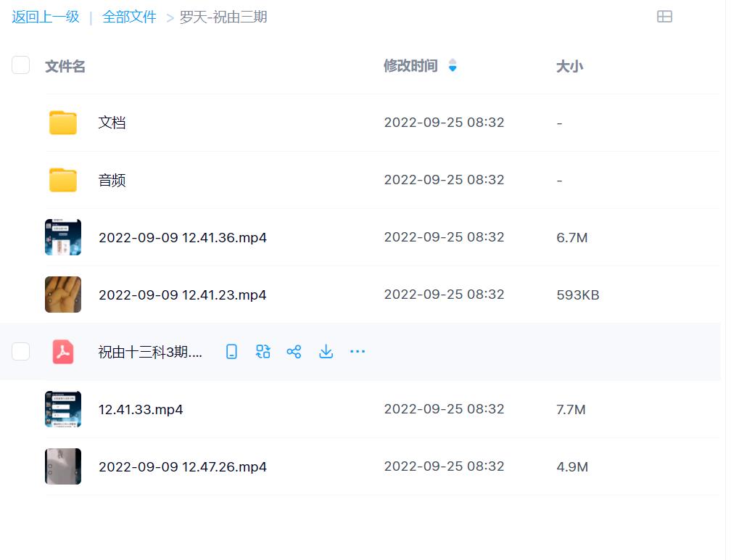Toggle sort order on the 修改时间 column
Screen dimensions: 731x560
452,65
